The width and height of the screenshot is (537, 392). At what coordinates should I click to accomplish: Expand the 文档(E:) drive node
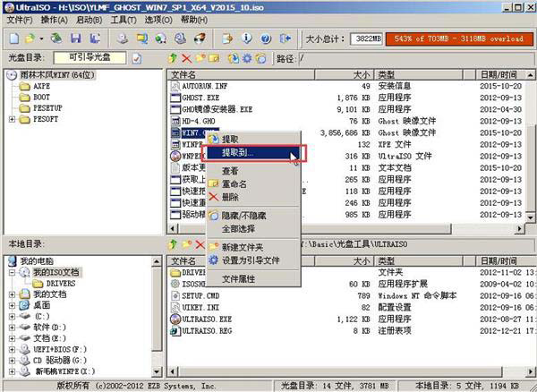12,338
